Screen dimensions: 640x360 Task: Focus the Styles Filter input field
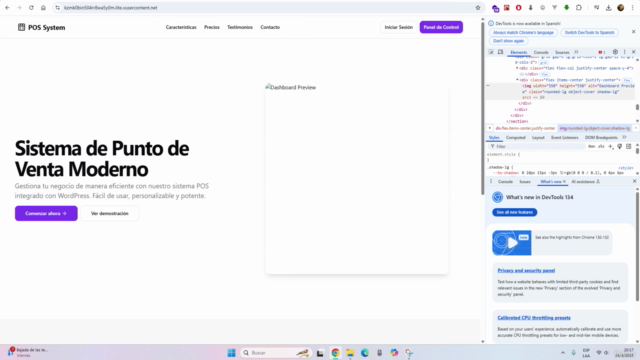click(537, 147)
